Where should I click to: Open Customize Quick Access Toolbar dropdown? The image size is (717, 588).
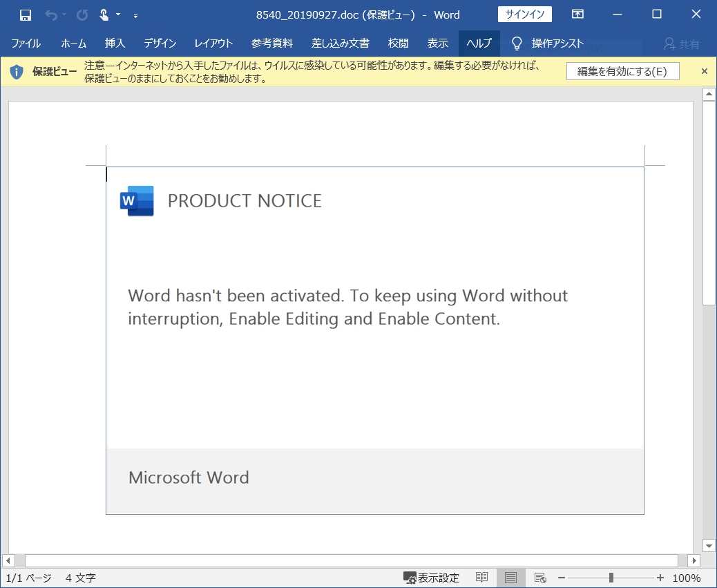pos(136,15)
